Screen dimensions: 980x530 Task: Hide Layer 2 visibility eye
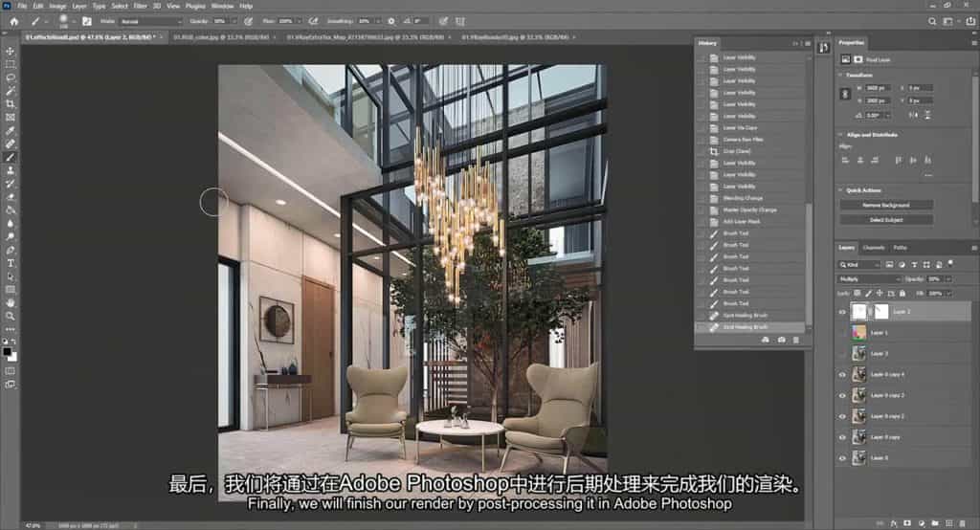tap(842, 311)
